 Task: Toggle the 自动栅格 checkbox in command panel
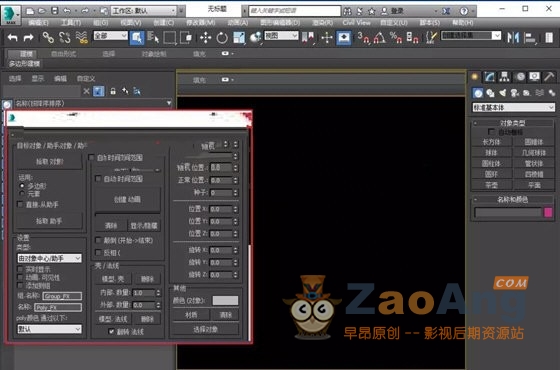(492, 132)
